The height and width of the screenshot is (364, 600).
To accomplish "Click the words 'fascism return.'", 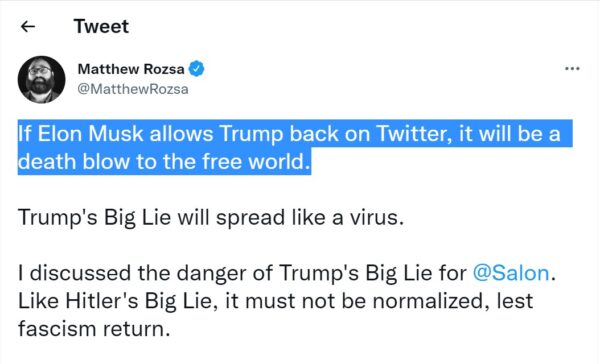I will [94, 329].
